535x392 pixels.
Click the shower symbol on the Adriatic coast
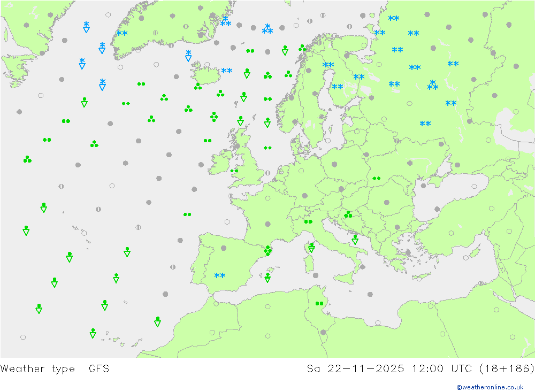coord(355,240)
